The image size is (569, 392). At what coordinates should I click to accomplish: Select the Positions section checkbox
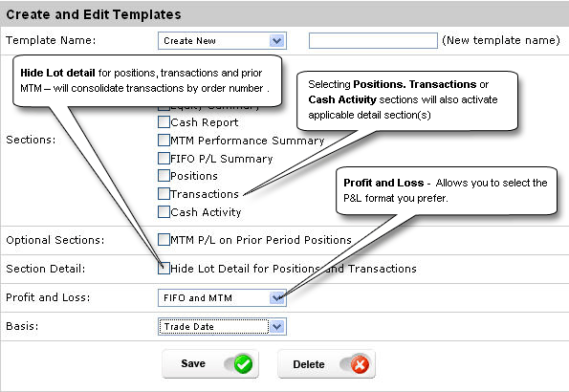[x=164, y=175]
